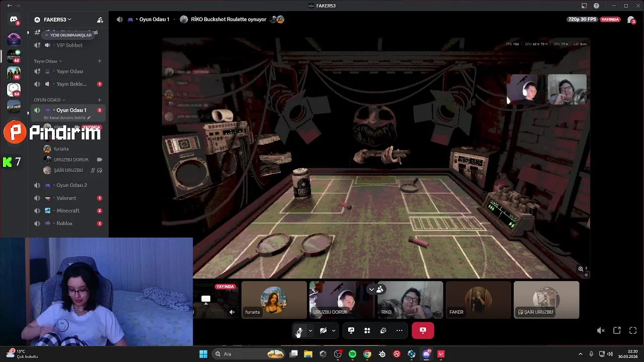Toggle the participants visibility button above the tiles
Screen dimensions: 644x362
tap(376, 289)
